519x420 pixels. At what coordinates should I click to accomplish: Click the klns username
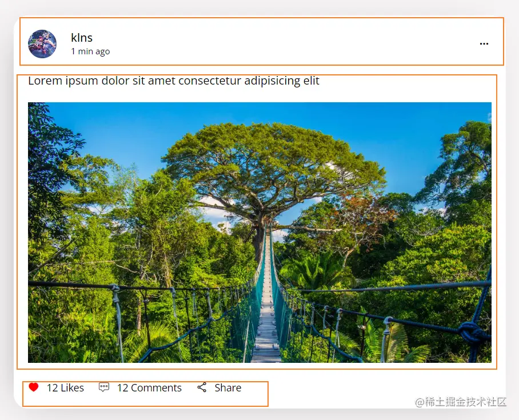[82, 38]
